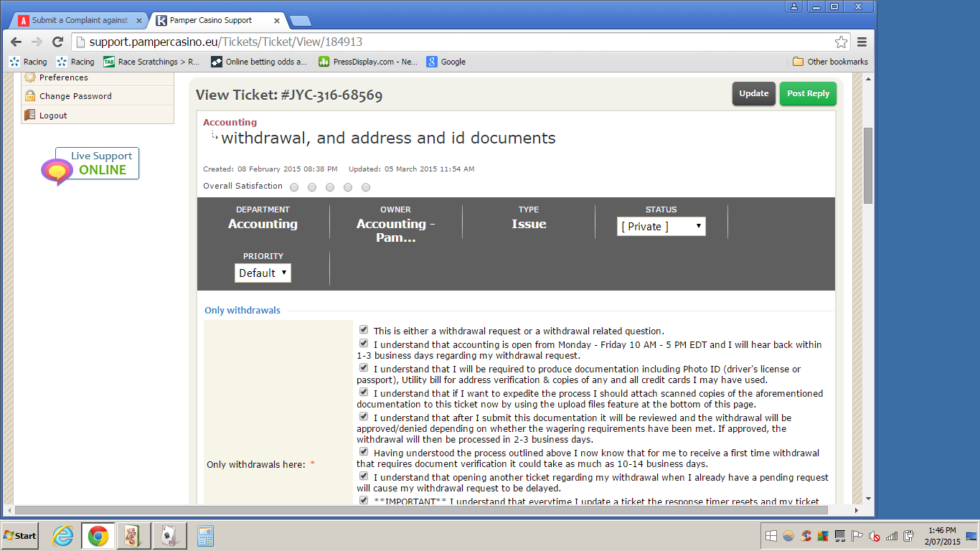The width and height of the screenshot is (980, 551).
Task: Toggle the 'opening another ticket' checkbox
Action: point(364,476)
